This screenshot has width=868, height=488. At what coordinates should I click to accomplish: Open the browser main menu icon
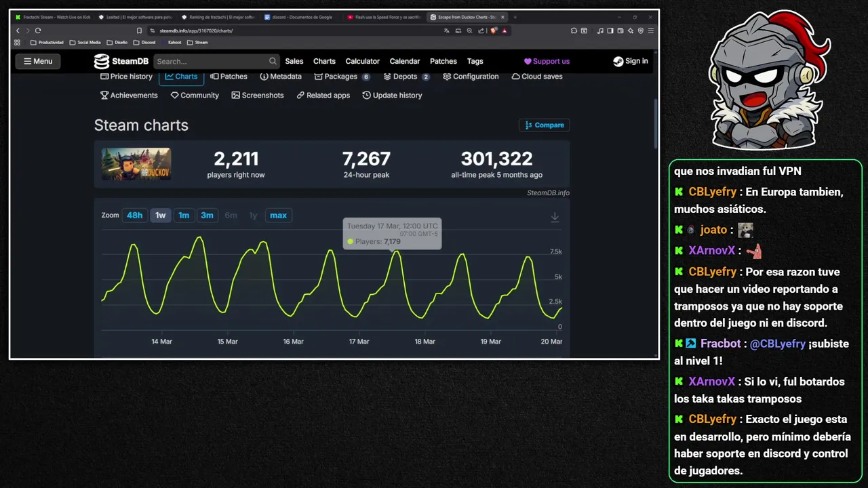pyautogui.click(x=651, y=30)
